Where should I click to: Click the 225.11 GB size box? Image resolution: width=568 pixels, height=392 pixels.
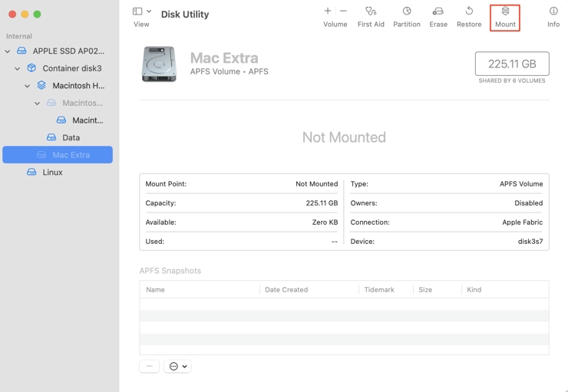point(512,64)
